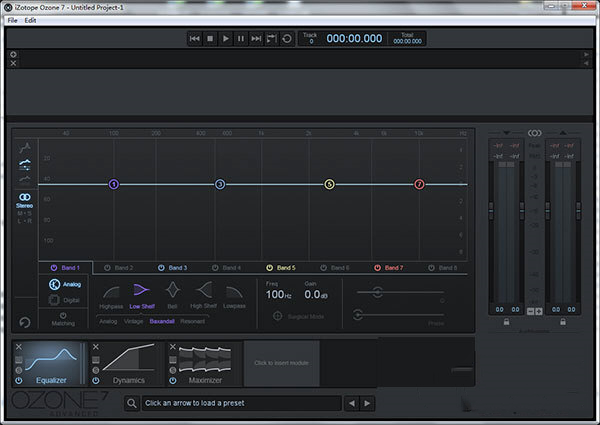Click the reset/undo history icon in EQ
The width and height of the screenshot is (600, 425).
click(x=25, y=322)
